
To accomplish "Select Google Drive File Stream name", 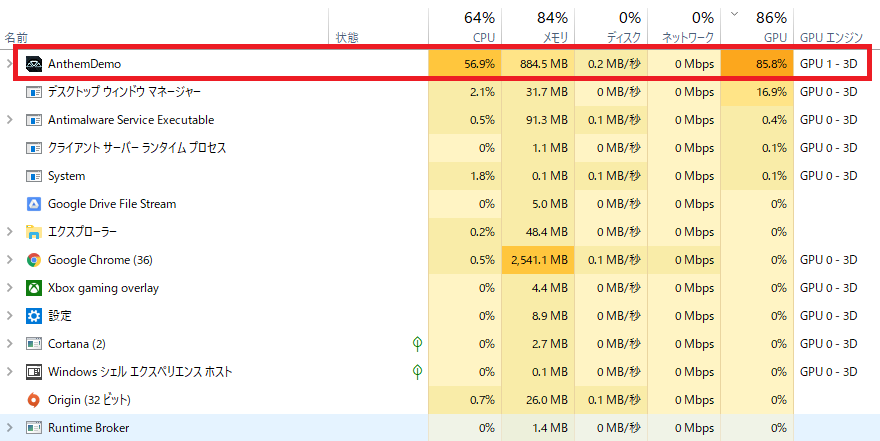I will [x=112, y=204].
